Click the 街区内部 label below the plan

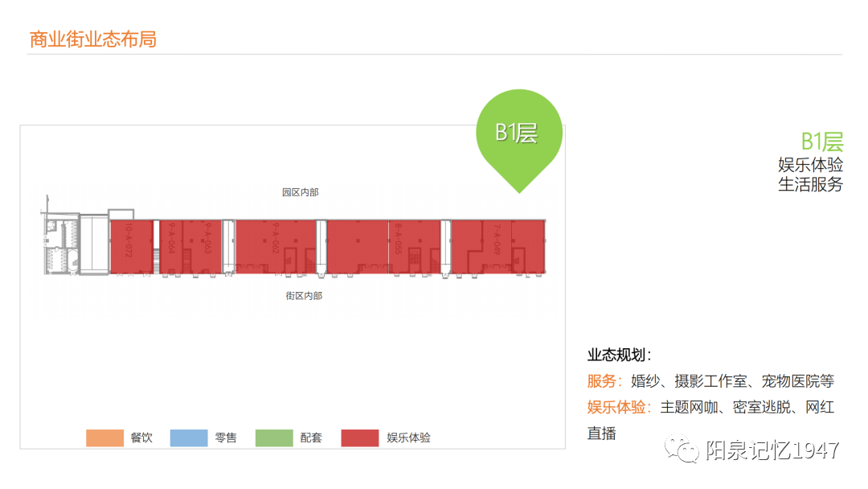pyautogui.click(x=303, y=295)
